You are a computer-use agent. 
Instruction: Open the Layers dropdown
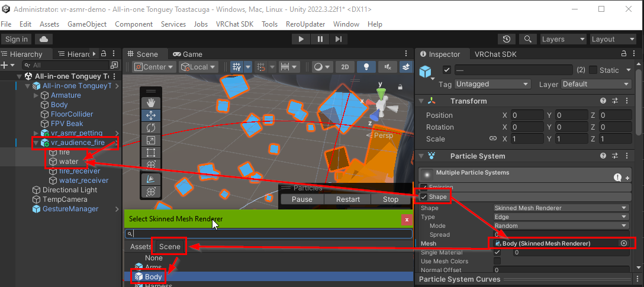pos(563,39)
